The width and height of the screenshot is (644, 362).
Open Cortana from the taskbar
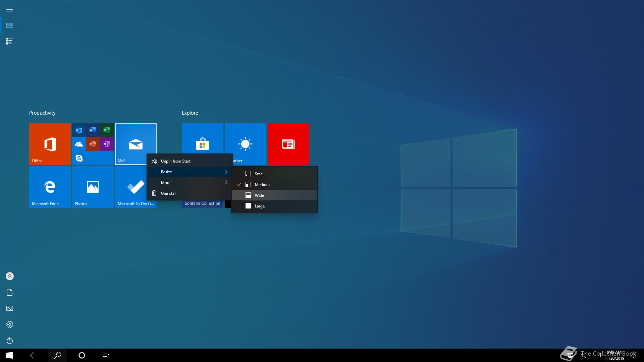tap(82, 355)
